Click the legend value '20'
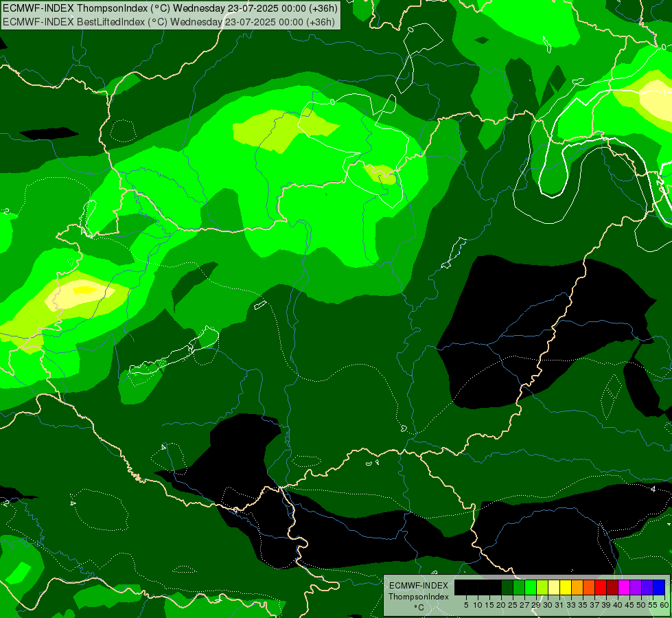This screenshot has height=618, width=672. pyautogui.click(x=501, y=605)
